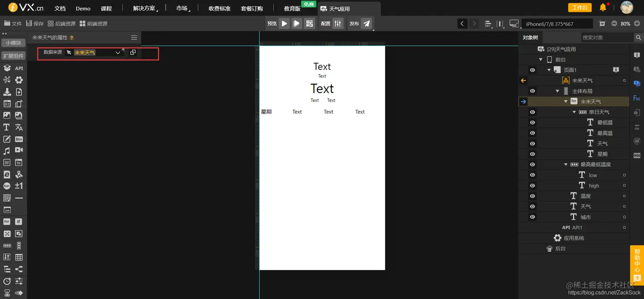The height and width of the screenshot is (299, 644).
Task: Collapse the 最高最低温度 tree node
Action: (x=566, y=164)
